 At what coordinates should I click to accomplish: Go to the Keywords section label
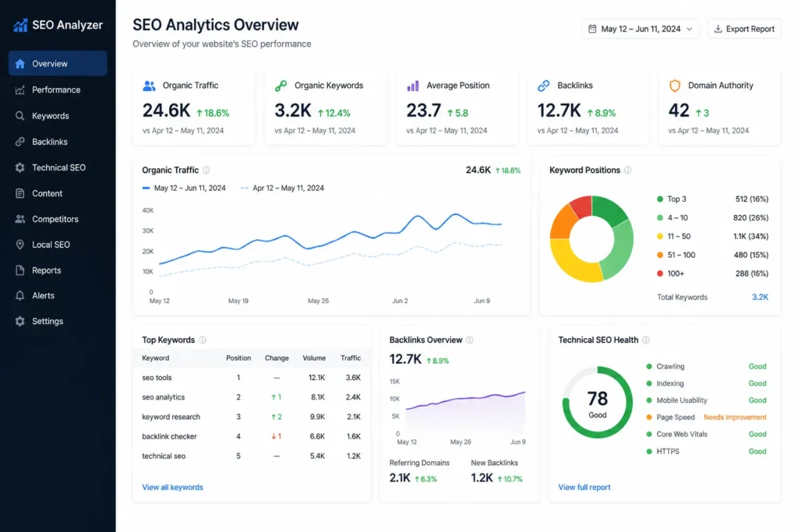click(x=51, y=116)
